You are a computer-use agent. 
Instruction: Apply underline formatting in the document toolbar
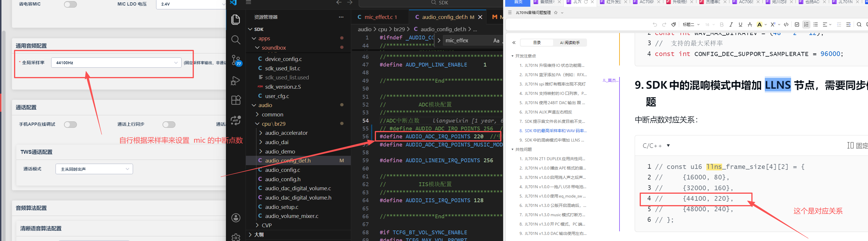tap(740, 25)
